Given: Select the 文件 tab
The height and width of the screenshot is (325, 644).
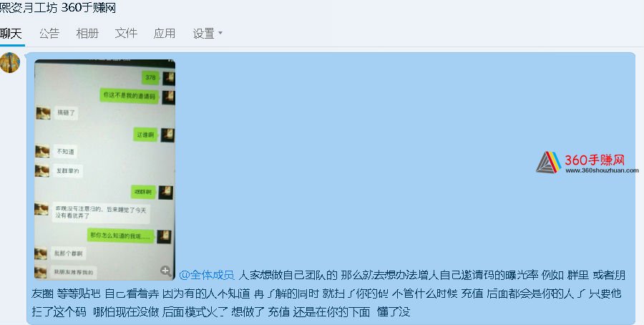Looking at the screenshot, I should pyautogui.click(x=126, y=33).
